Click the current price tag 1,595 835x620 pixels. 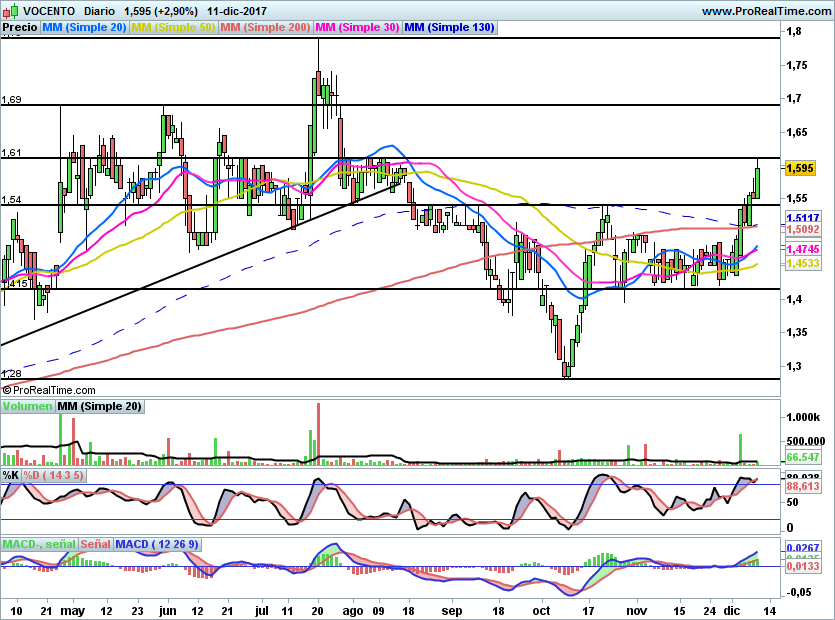[800, 168]
